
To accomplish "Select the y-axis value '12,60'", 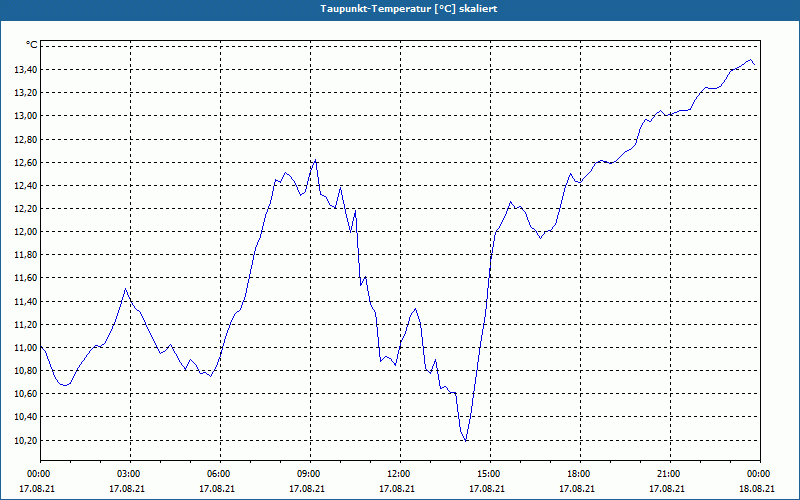I will pyautogui.click(x=25, y=163).
